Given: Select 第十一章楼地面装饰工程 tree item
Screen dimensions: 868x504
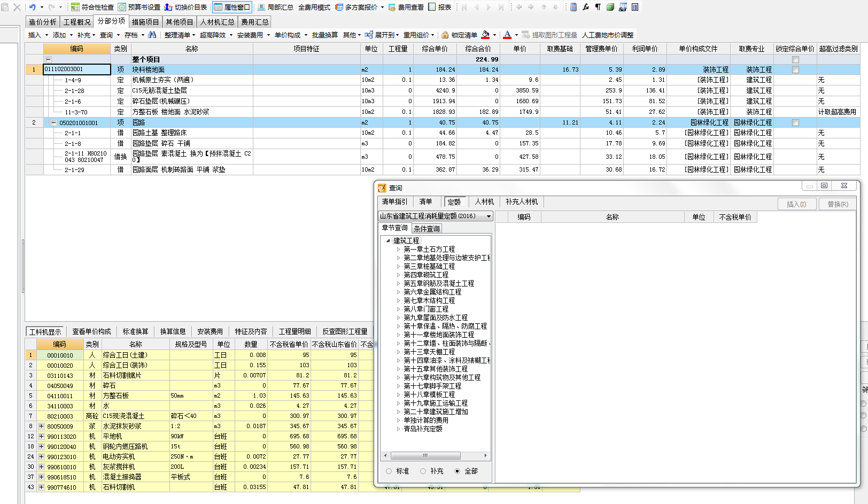Looking at the screenshot, I should click(439, 335).
